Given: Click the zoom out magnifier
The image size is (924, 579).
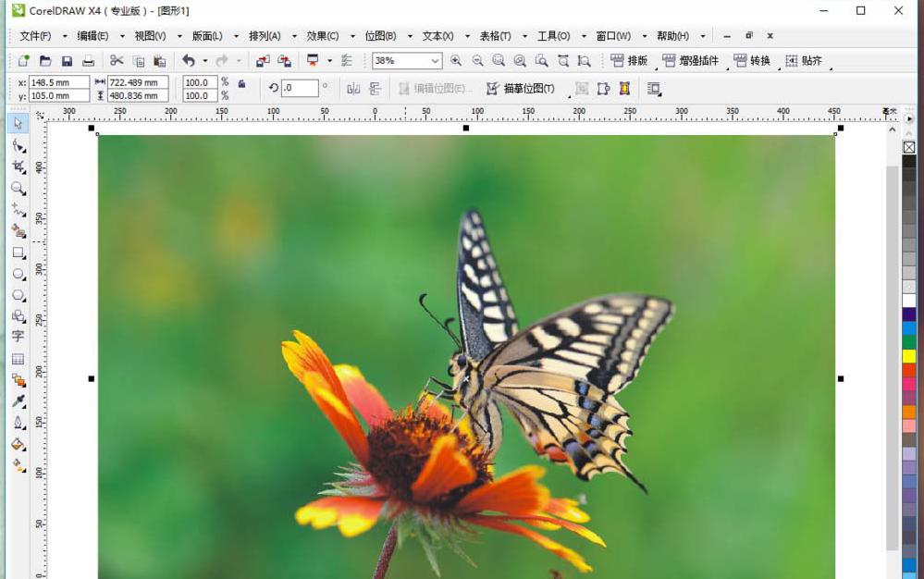Looking at the screenshot, I should click(x=477, y=61).
